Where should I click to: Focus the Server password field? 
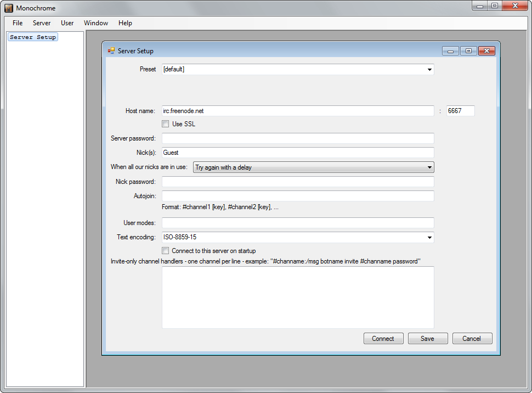pyautogui.click(x=298, y=138)
